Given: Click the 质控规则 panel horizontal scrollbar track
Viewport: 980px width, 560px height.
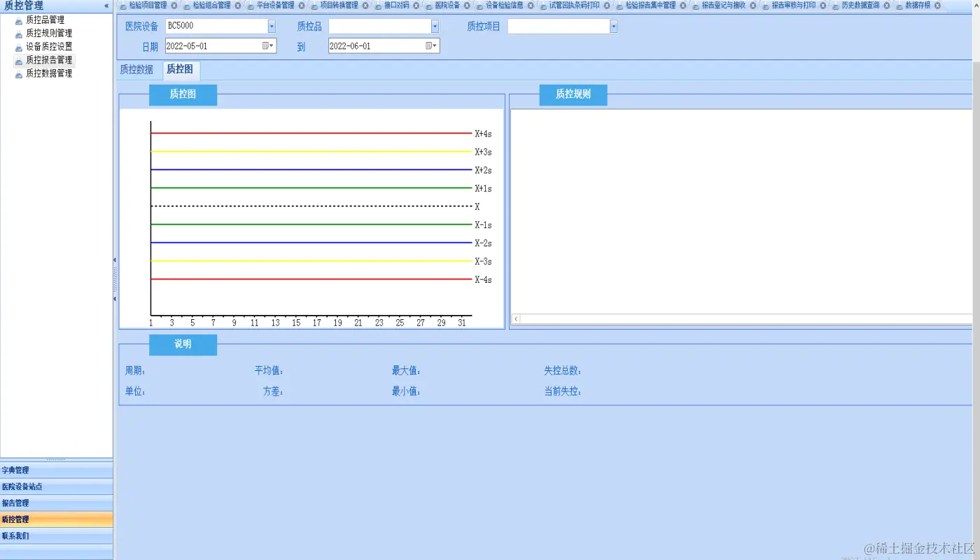Looking at the screenshot, I should tap(746, 319).
